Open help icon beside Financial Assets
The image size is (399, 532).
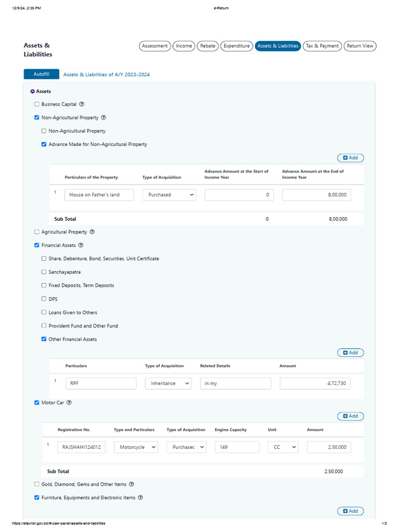[x=81, y=245]
